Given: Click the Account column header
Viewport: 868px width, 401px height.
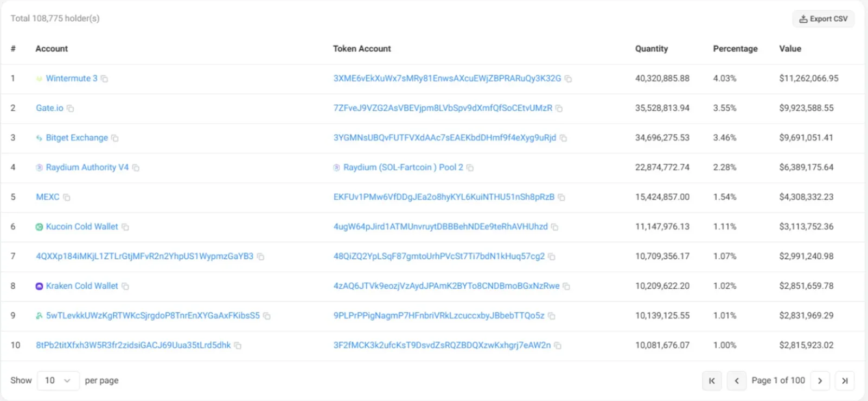Looking at the screenshot, I should 52,49.
